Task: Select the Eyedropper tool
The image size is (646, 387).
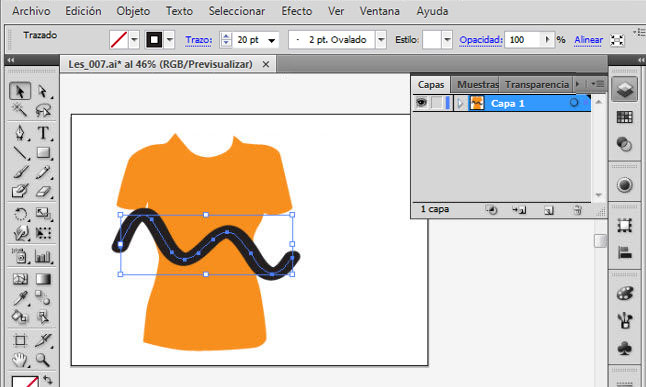Action: tap(20, 298)
